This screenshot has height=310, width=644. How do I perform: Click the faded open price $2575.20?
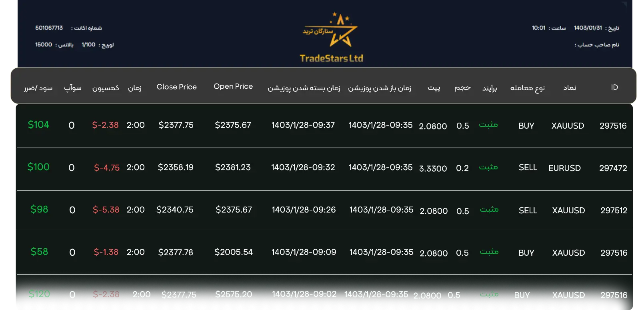pyautogui.click(x=234, y=294)
